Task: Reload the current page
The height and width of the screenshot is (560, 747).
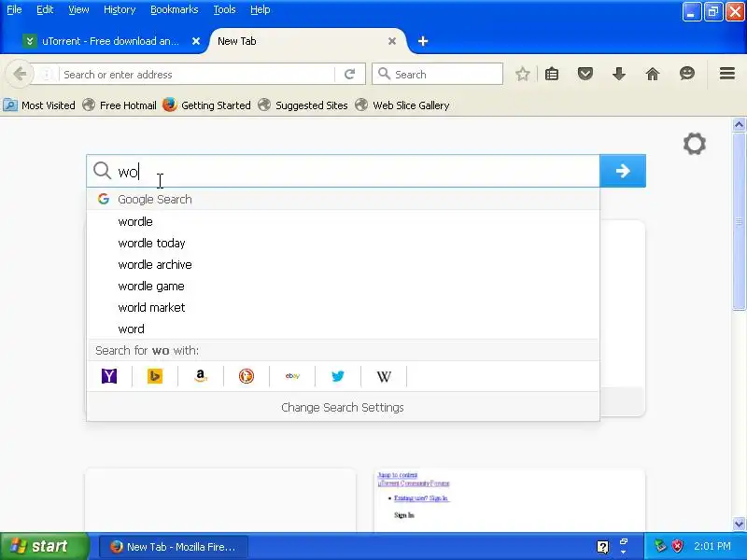Action: pyautogui.click(x=349, y=75)
